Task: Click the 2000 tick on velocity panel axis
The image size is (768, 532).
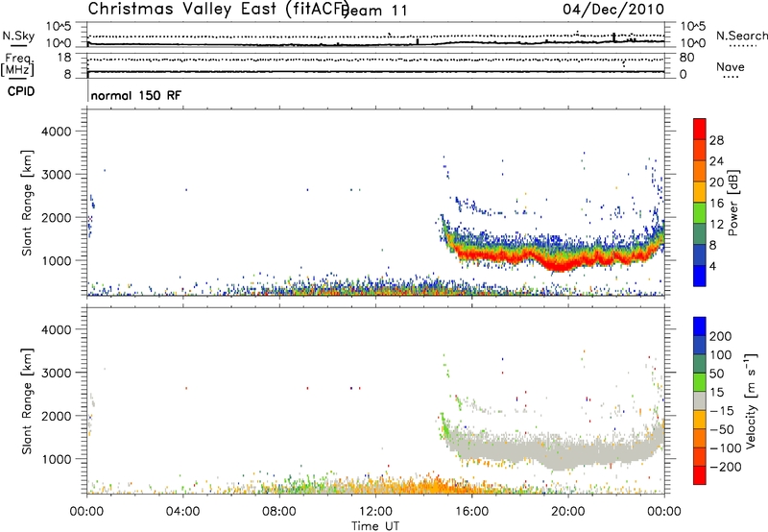Action: click(x=57, y=416)
